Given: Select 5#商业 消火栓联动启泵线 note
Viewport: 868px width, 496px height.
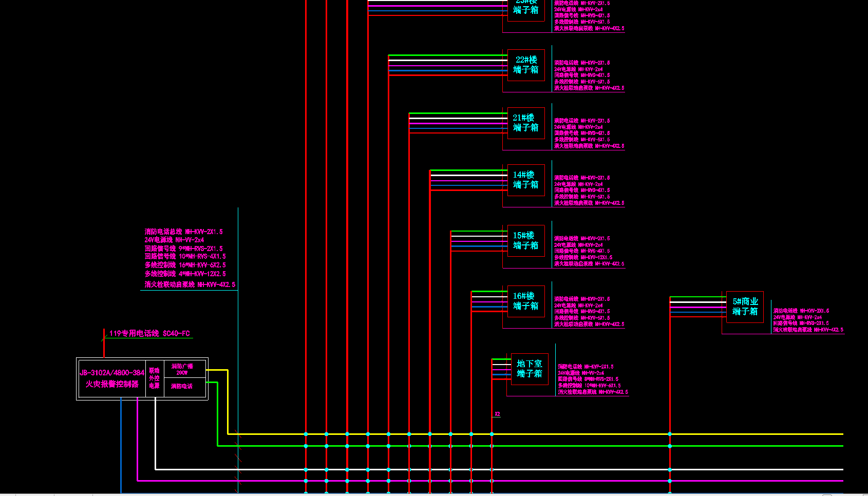Looking at the screenshot, I should pyautogui.click(x=808, y=330).
